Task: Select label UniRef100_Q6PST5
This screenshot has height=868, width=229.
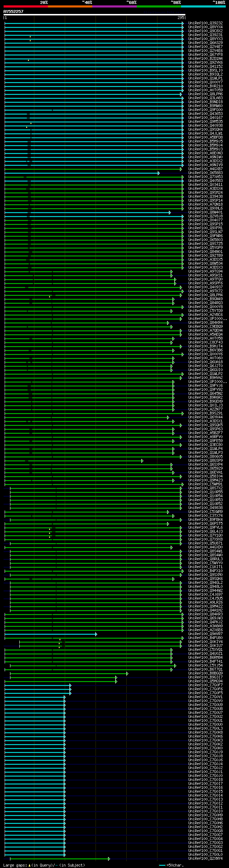Action: click(205, 524)
